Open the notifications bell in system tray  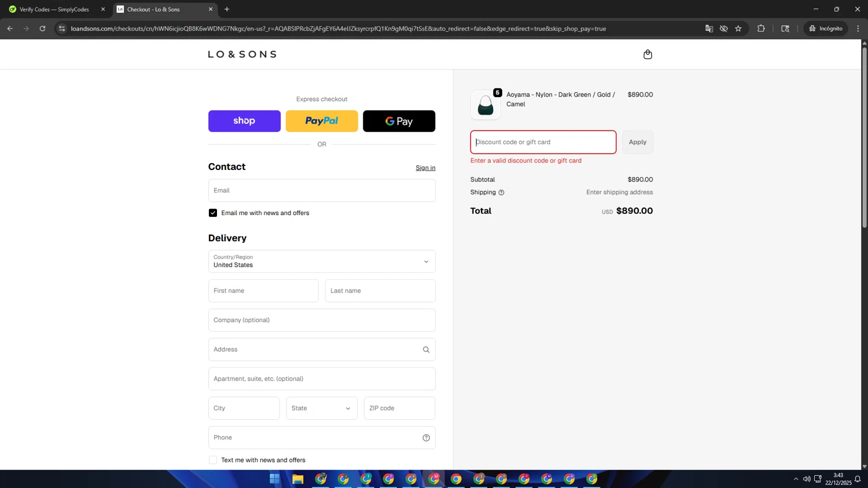pos(858,479)
